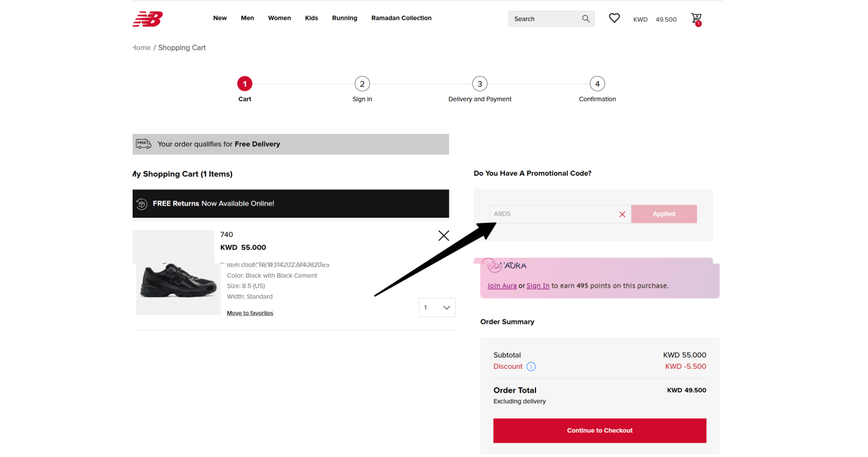The height and width of the screenshot is (457, 868).
Task: Select step 1 Cart circle
Action: (x=245, y=84)
